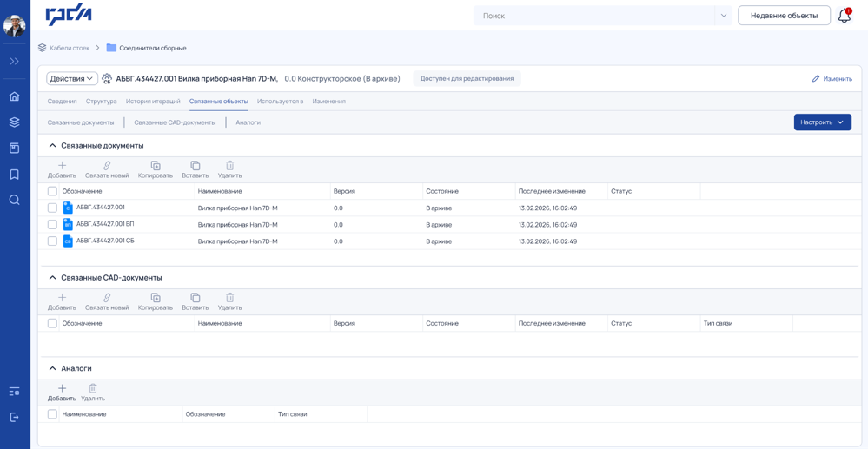The height and width of the screenshot is (449, 868).
Task: Check the row АБВГ.434427.001 checkbox
Action: [x=52, y=208]
